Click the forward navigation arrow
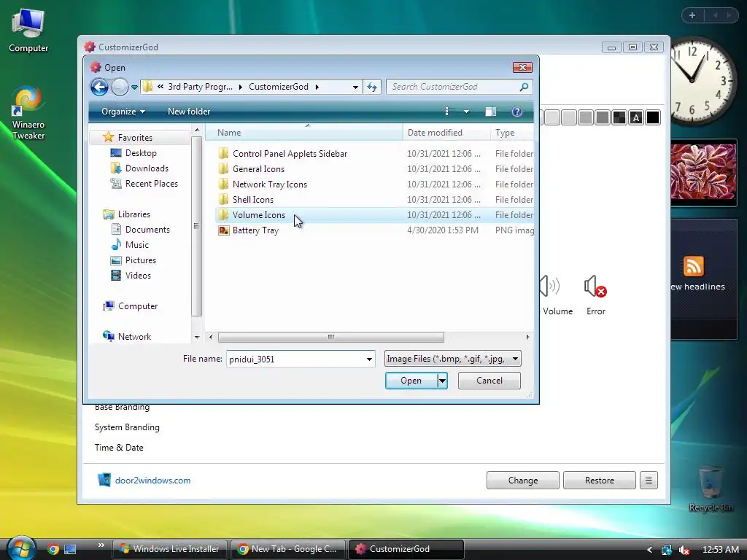 pyautogui.click(x=120, y=87)
